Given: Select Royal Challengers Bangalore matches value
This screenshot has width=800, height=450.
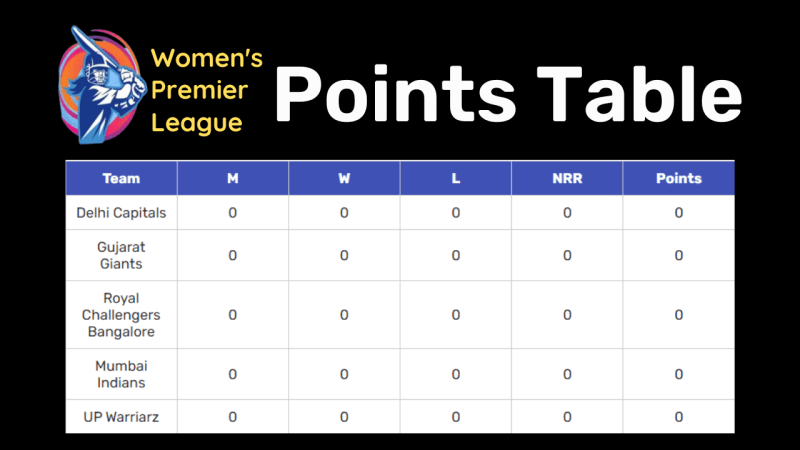Looking at the screenshot, I should [233, 314].
